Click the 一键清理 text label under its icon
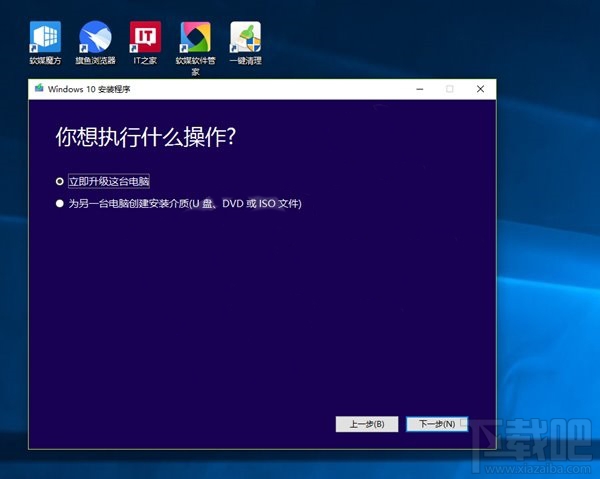Viewport: 600px width, 479px height. pyautogui.click(x=246, y=61)
